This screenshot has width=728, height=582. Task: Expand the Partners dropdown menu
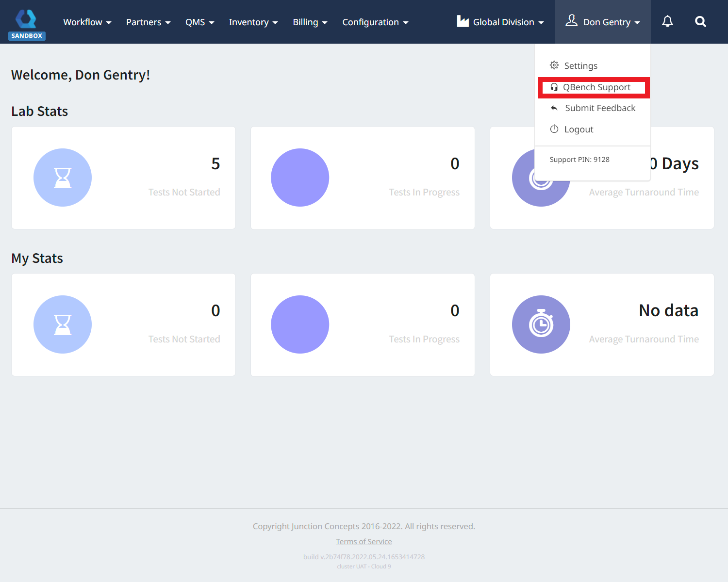coord(148,22)
